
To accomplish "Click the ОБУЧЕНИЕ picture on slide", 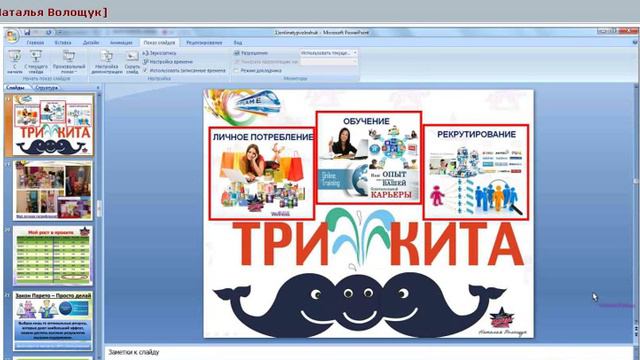I will pyautogui.click(x=369, y=158).
